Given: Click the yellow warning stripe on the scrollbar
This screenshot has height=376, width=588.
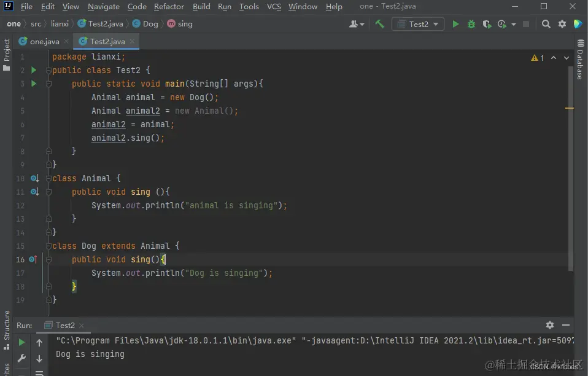Looking at the screenshot, I should click(569, 108).
